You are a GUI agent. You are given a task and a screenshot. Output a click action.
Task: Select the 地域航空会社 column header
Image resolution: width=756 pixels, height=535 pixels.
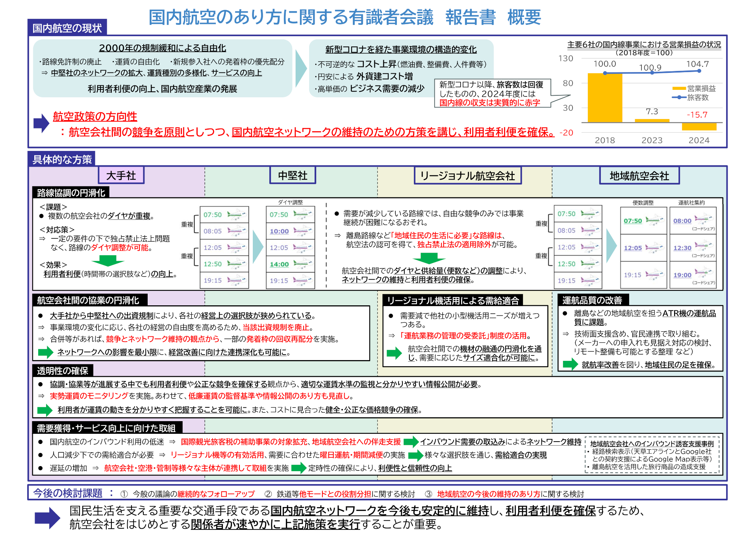(x=639, y=175)
